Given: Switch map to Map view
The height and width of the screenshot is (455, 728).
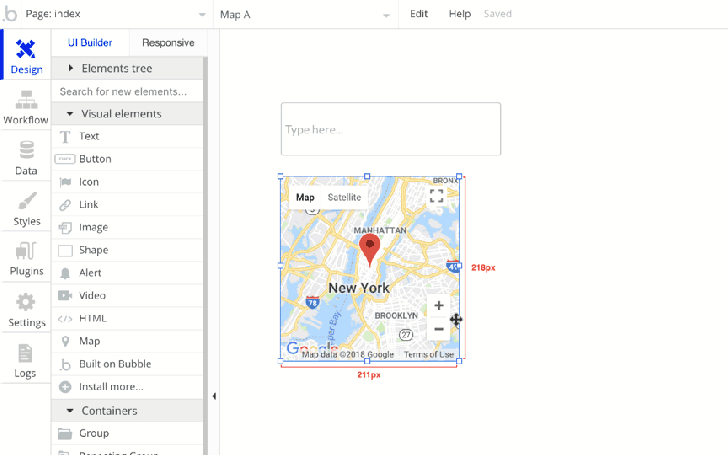Looking at the screenshot, I should (305, 197).
